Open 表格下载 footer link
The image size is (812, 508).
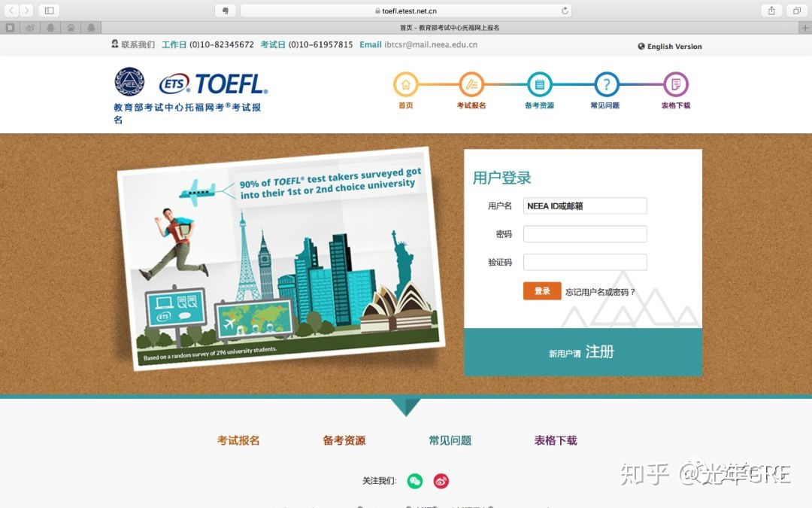[x=556, y=440]
